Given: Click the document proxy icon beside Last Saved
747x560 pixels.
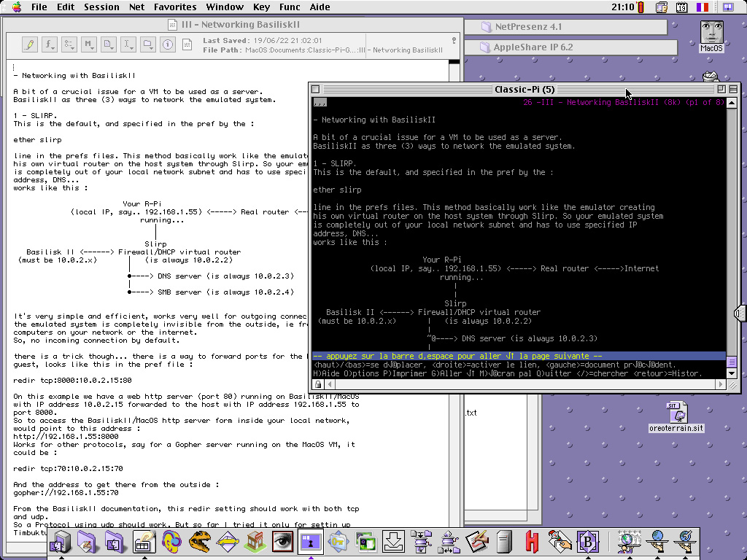Looking at the screenshot, I should click(187, 44).
